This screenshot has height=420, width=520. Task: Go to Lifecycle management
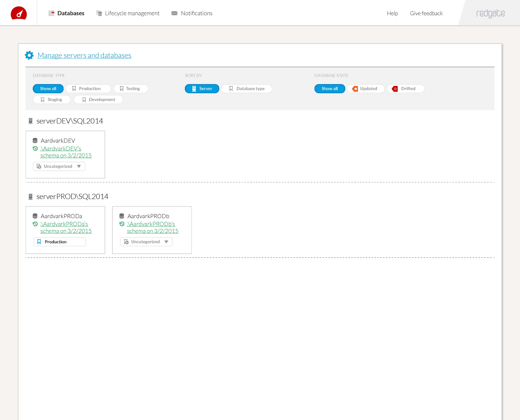[128, 13]
